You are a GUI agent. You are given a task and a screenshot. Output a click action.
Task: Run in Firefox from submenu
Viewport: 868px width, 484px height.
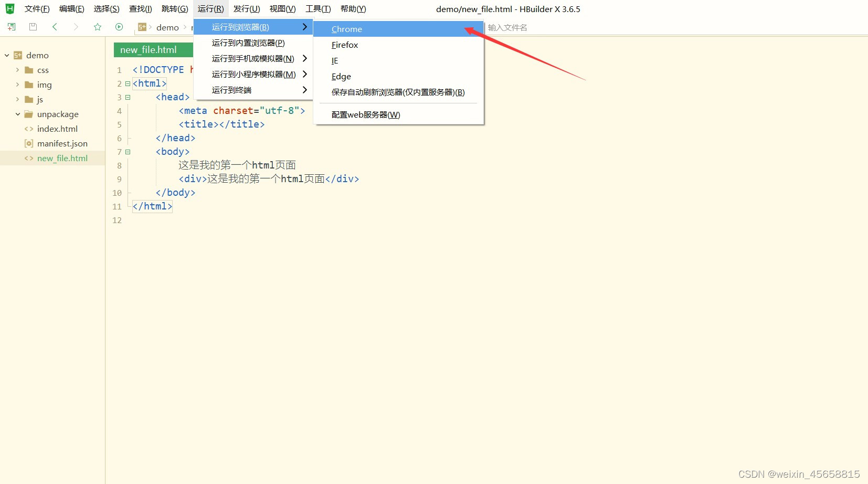(398, 45)
